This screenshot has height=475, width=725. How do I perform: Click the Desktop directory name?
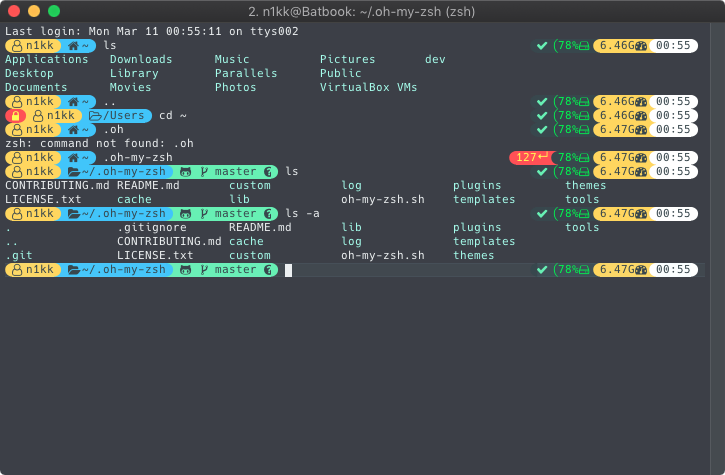coord(29,74)
